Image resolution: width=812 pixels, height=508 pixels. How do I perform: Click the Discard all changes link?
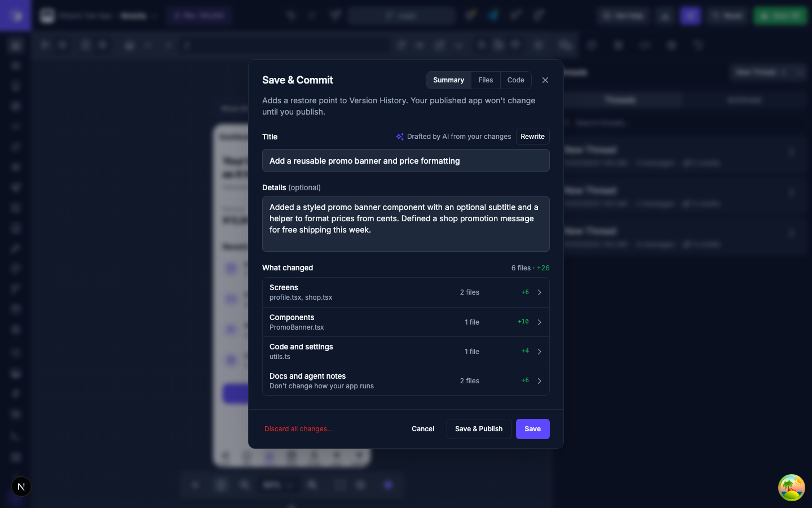click(299, 429)
